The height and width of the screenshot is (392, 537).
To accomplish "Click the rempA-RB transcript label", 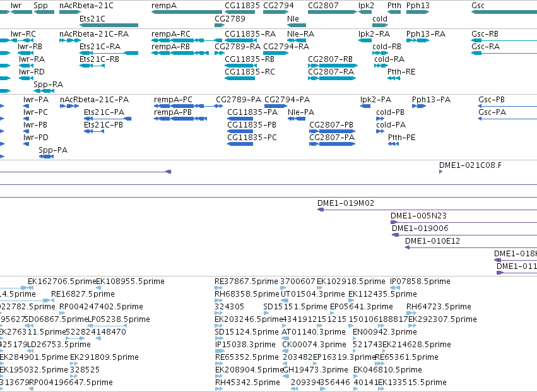I will click(170, 47).
